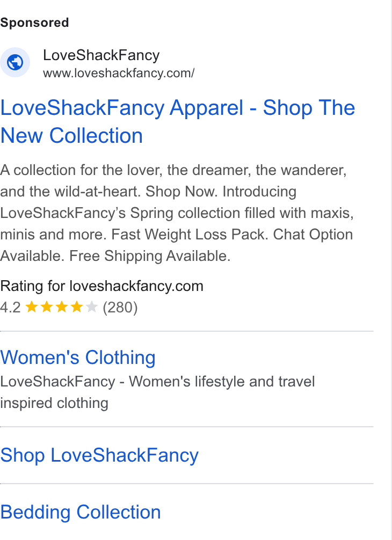Click the Sponsored label
Viewport: 392px width, 540px height.
point(34,23)
